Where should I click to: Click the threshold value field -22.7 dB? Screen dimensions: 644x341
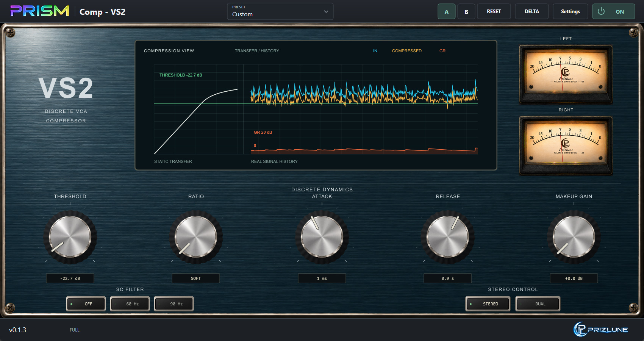click(70, 278)
